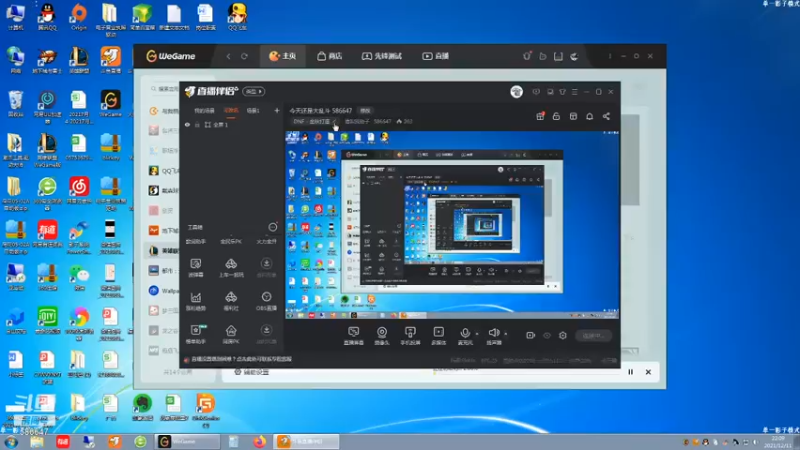
Task: Click the label beside the stream title
Action: coord(365,110)
